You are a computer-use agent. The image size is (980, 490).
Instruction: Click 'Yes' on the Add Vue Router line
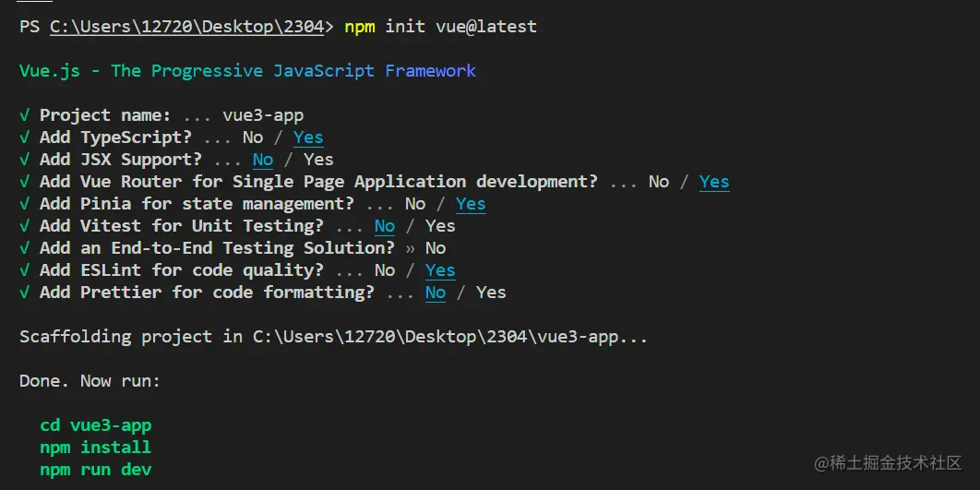coord(713,182)
